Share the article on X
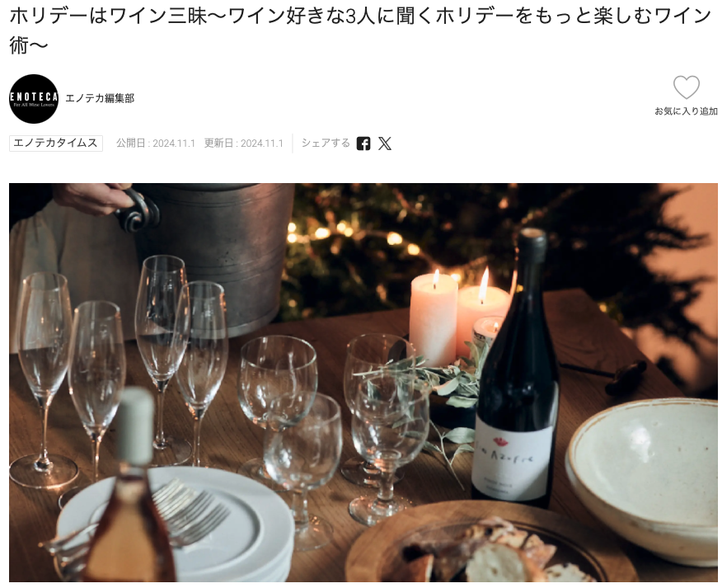Screen dimensions: 727x588 pos(385,143)
